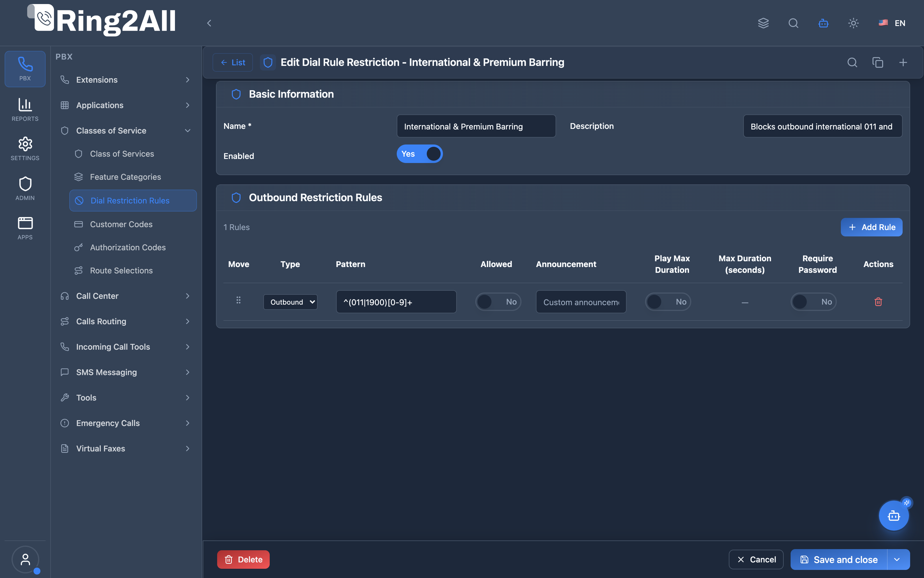This screenshot has height=578, width=924.
Task: Toggle the Require Password switch
Action: [813, 302]
